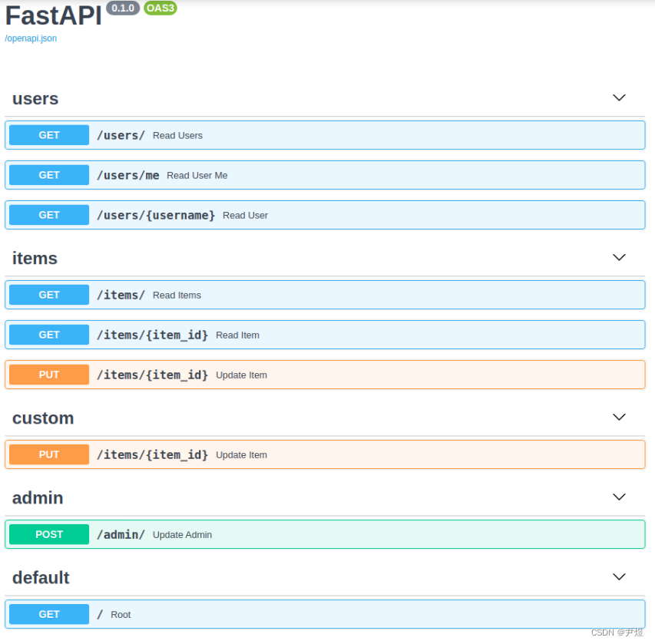Click GET badge for /items/{item_id} Read Item
The width and height of the screenshot is (655, 644).
49,335
